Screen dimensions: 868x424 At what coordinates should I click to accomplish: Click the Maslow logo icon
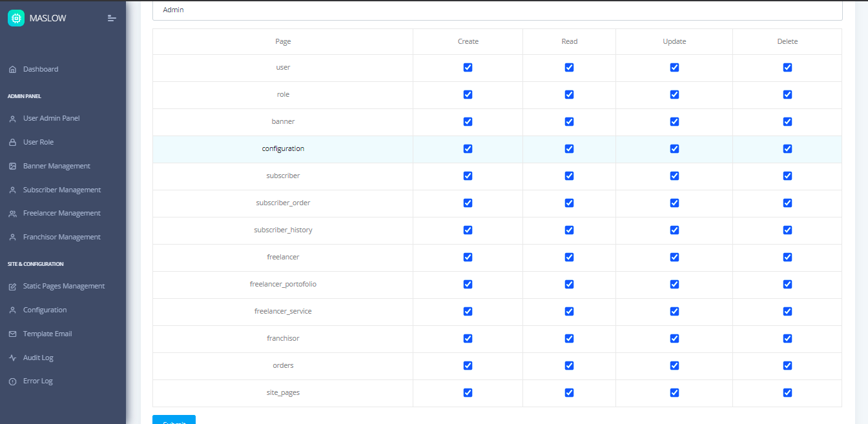(16, 18)
